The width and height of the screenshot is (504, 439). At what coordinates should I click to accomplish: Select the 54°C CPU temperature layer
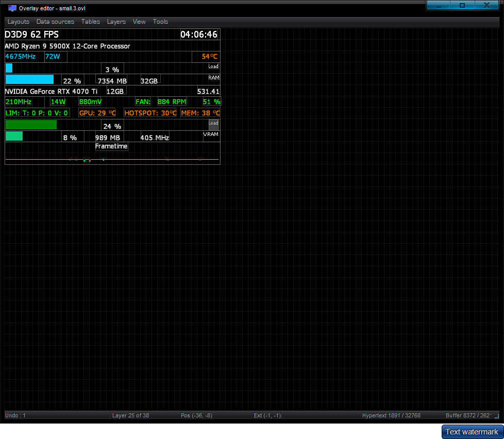pos(210,57)
